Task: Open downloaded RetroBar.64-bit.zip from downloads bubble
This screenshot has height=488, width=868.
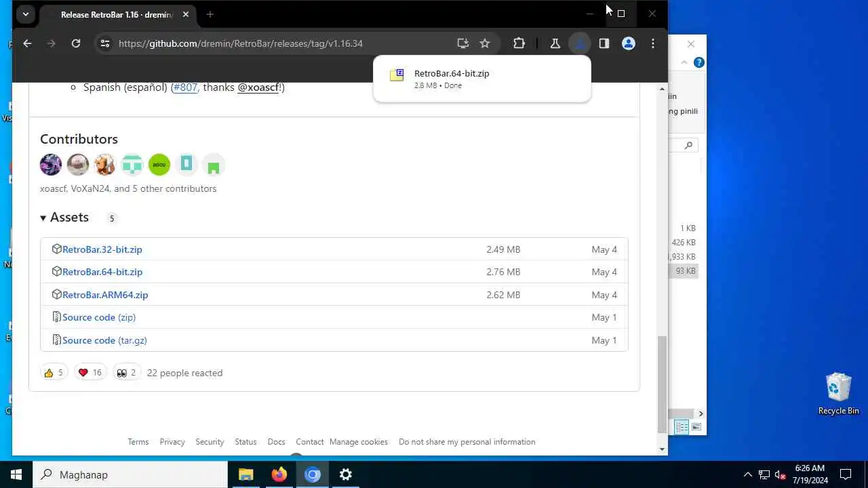Action: [481, 79]
